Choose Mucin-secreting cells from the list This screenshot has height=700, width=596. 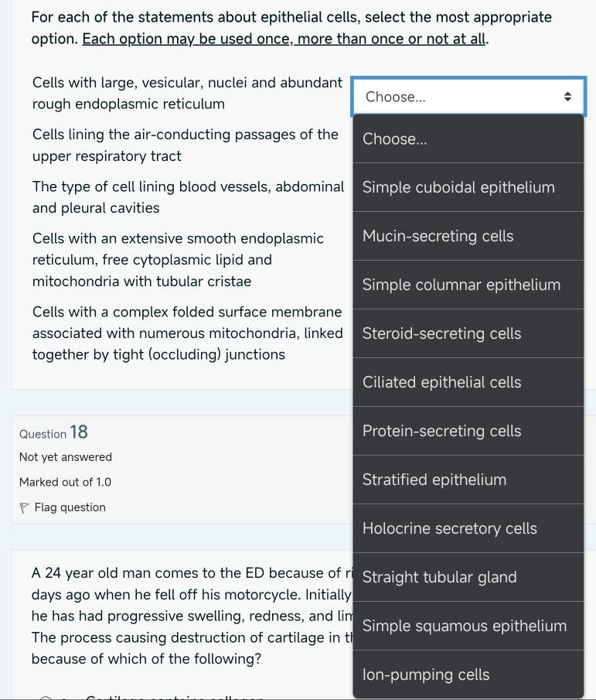point(468,236)
